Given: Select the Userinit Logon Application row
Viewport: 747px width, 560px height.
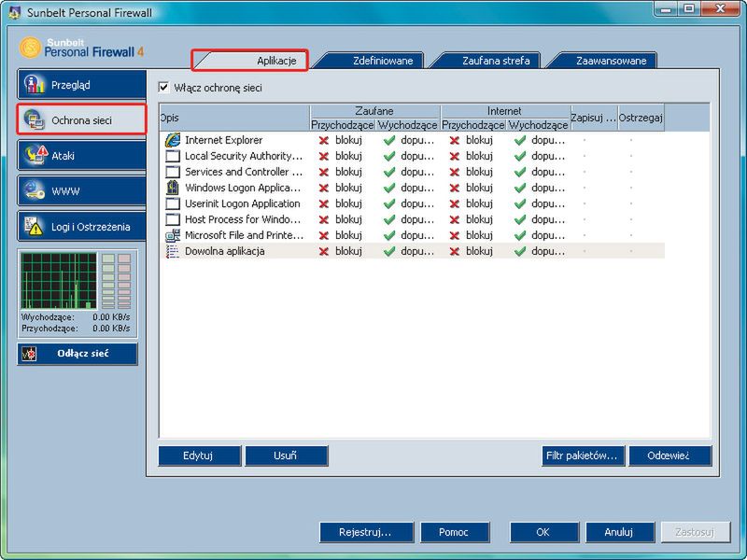Looking at the screenshot, I should coord(242,203).
